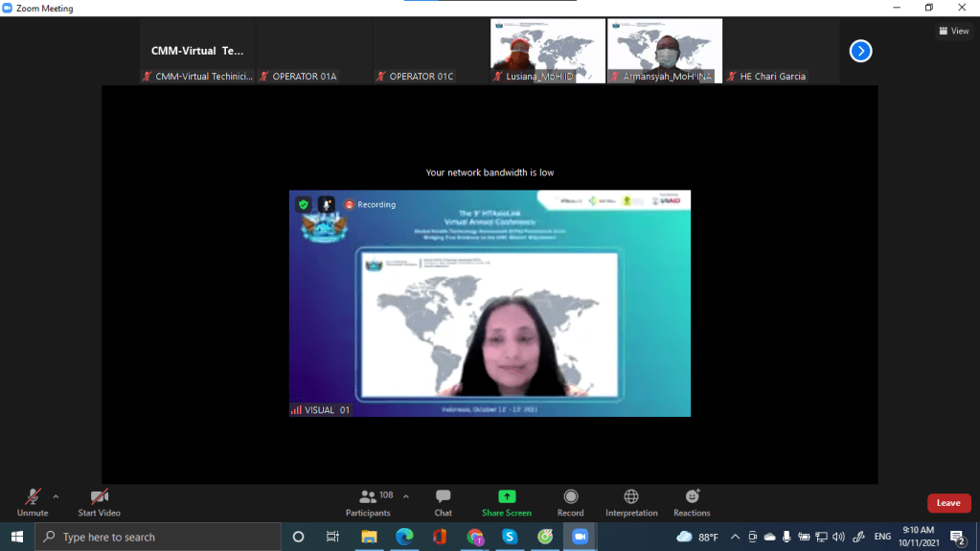Start recording with the Record icon
Screen dimensions: 980x551
[570, 502]
